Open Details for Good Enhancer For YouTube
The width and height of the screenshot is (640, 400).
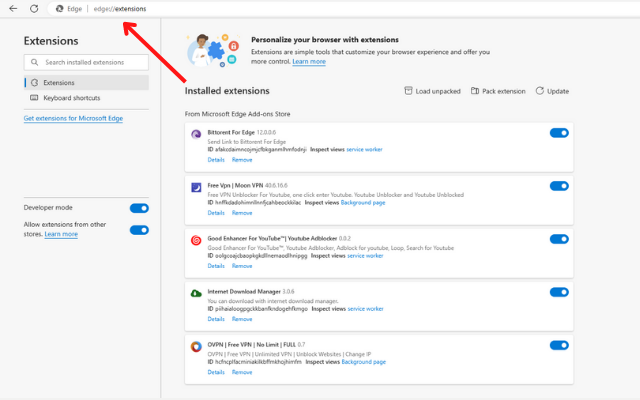(216, 266)
